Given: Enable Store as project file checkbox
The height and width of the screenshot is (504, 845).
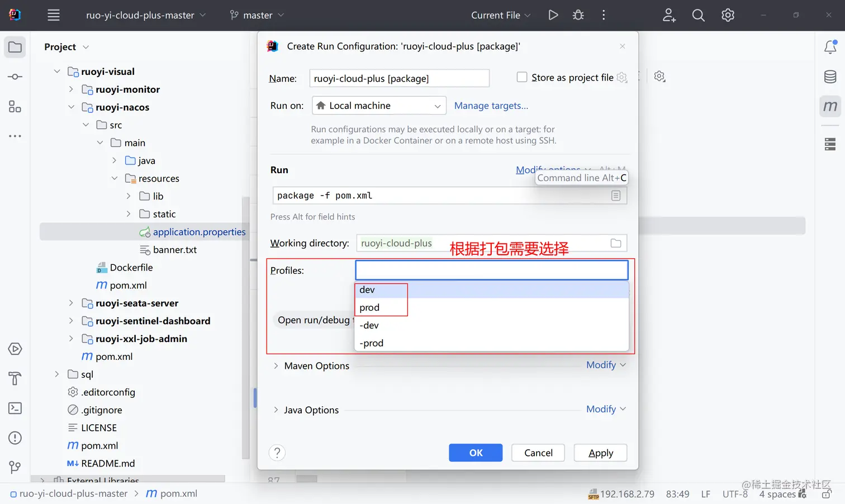Looking at the screenshot, I should (x=522, y=77).
